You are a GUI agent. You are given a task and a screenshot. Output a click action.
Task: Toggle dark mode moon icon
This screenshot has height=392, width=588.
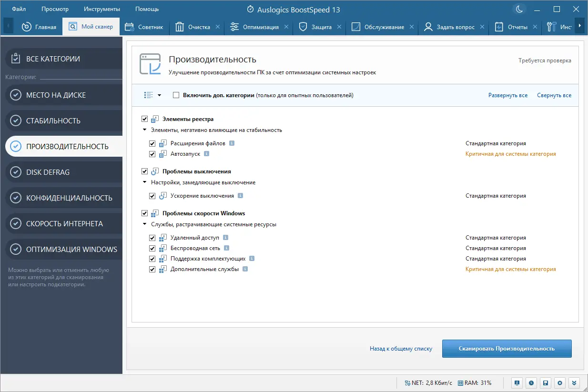pos(518,9)
